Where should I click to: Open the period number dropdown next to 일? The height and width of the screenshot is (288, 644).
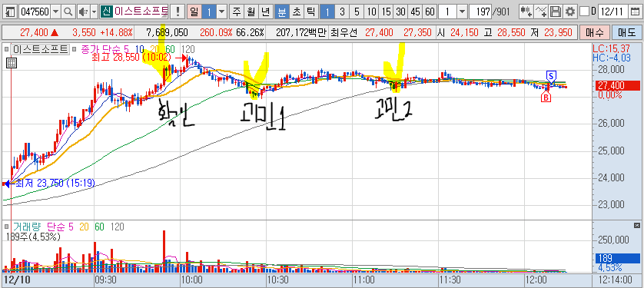coord(222,12)
